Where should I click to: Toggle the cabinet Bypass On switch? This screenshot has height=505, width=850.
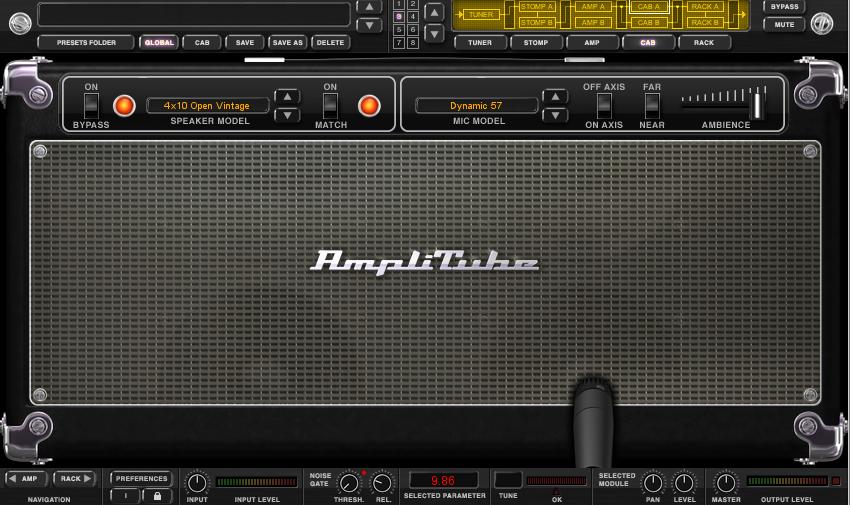[91, 106]
